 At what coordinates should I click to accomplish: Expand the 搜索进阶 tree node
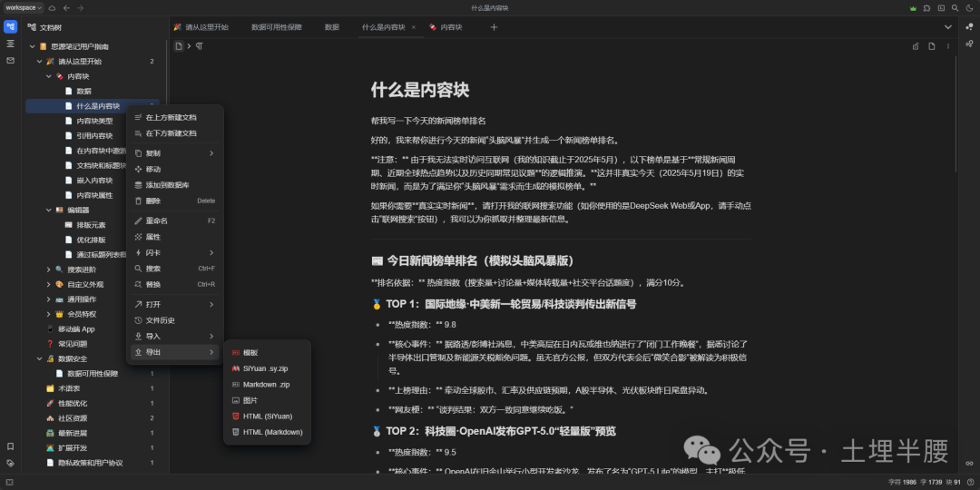[x=49, y=269]
